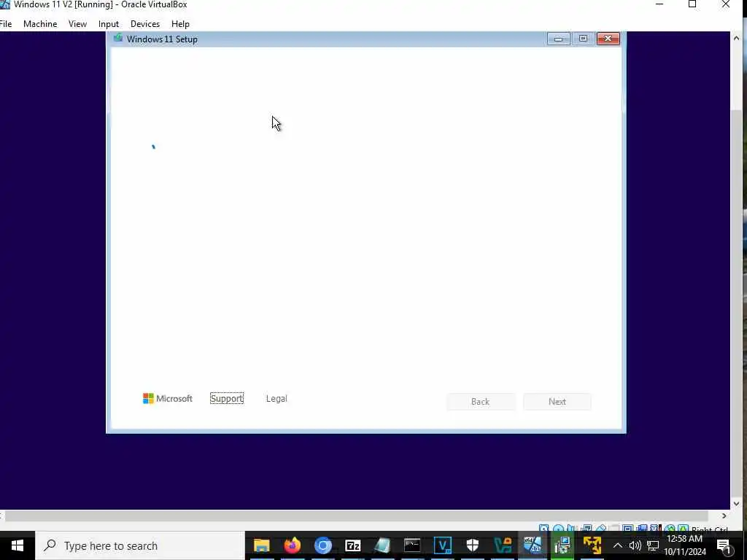Open File Explorer from the taskbar
This screenshot has height=560, width=747.
tap(262, 545)
